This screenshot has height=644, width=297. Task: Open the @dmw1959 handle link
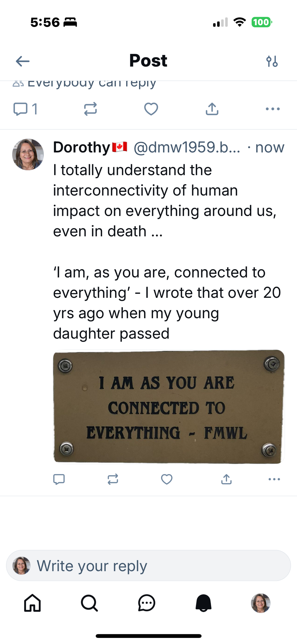pos(187,147)
